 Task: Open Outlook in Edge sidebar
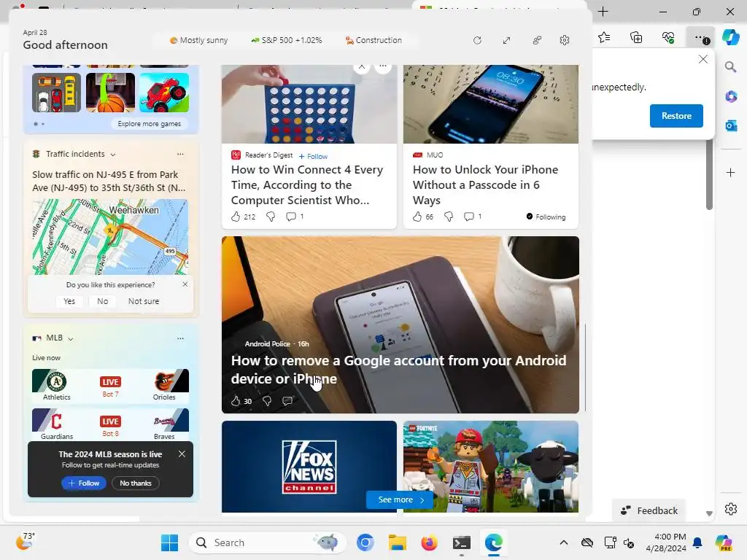[731, 125]
